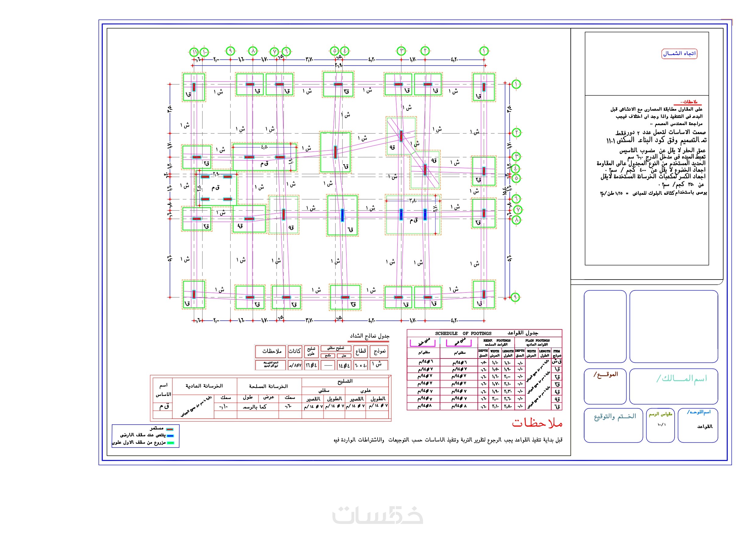Image resolution: width=756 pixels, height=535 pixels.
Task: Click the drawing scale box 'مقياس الرسم'
Action: (660, 425)
